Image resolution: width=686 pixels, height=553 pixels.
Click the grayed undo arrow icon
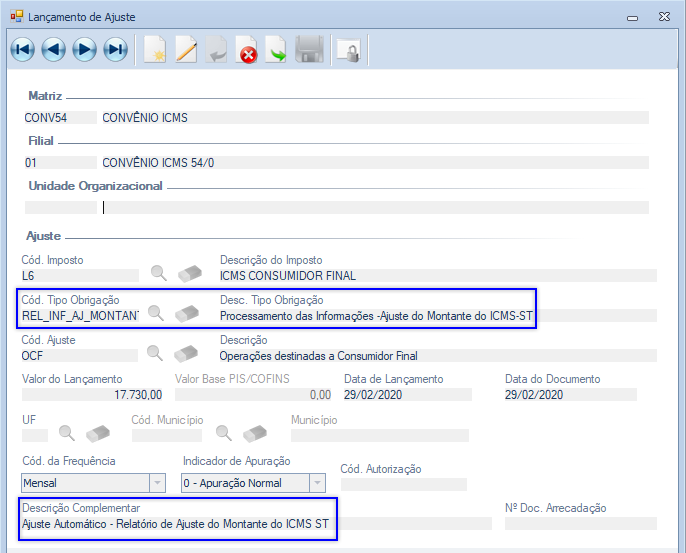coord(217,49)
